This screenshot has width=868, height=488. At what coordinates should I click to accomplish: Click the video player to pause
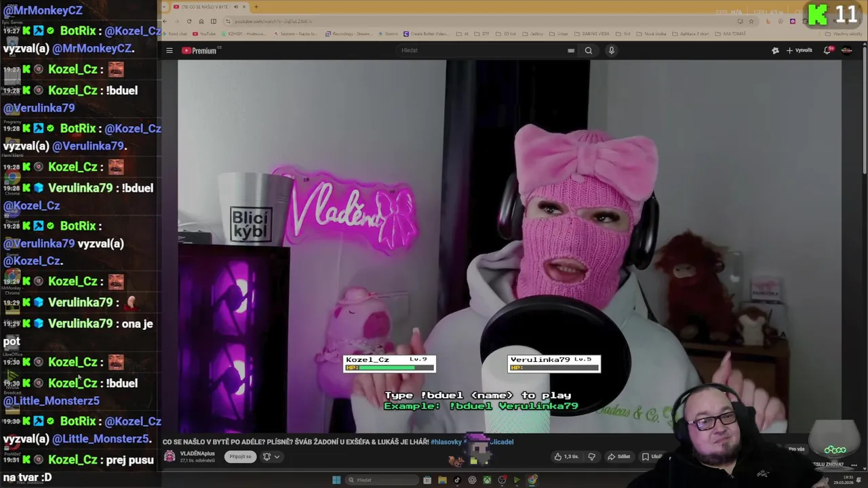pyautogui.click(x=509, y=246)
